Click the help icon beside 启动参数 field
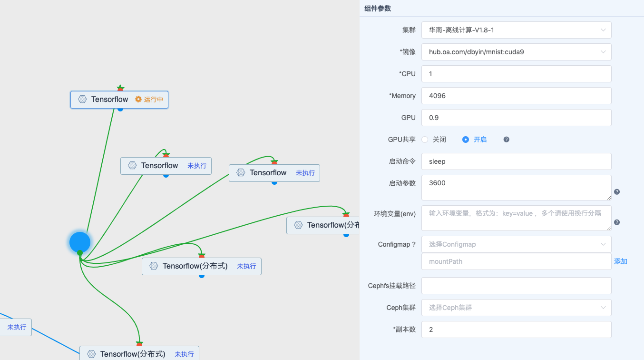This screenshot has height=360, width=644. click(617, 192)
